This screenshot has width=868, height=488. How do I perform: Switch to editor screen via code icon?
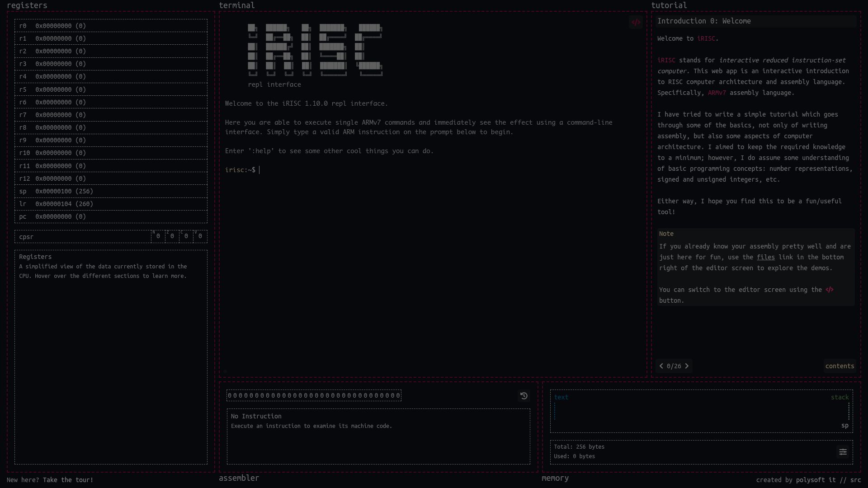point(636,22)
